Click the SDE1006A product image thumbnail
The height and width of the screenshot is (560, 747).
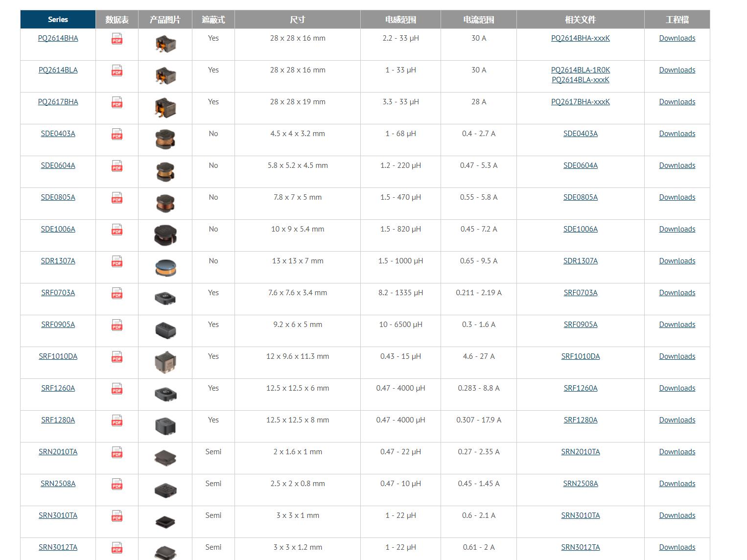pos(165,235)
